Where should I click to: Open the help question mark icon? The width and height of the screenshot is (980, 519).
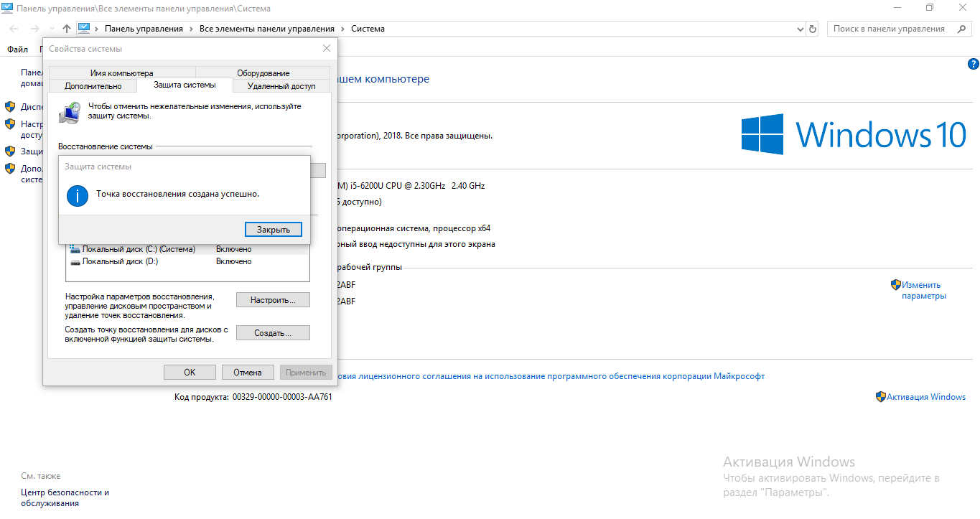pyautogui.click(x=974, y=65)
